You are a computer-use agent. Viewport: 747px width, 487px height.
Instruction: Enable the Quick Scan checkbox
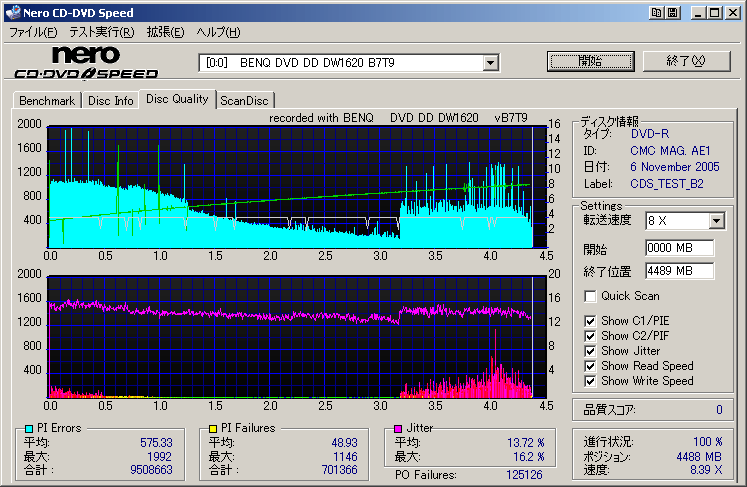coord(590,296)
